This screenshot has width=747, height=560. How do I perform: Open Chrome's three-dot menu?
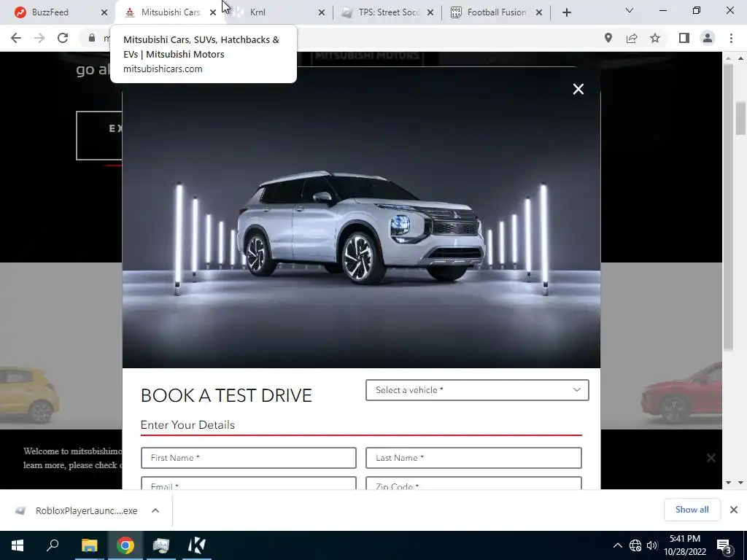(x=731, y=38)
